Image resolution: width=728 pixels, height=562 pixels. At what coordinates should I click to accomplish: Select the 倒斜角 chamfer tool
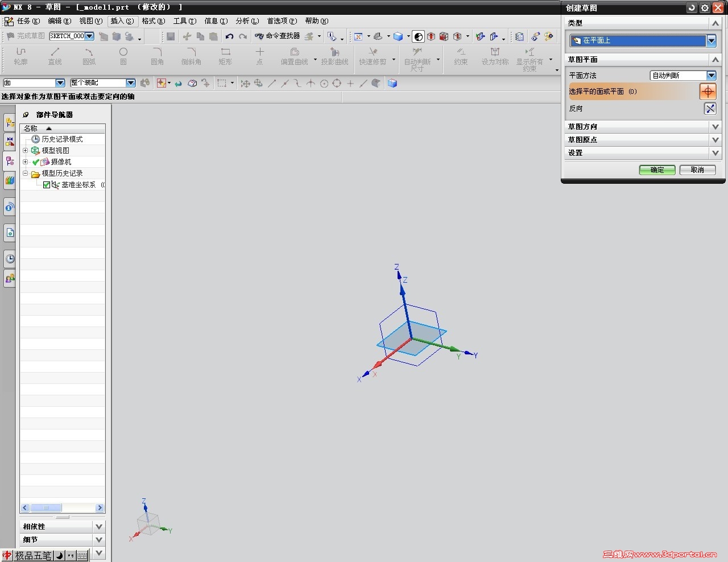click(x=191, y=56)
